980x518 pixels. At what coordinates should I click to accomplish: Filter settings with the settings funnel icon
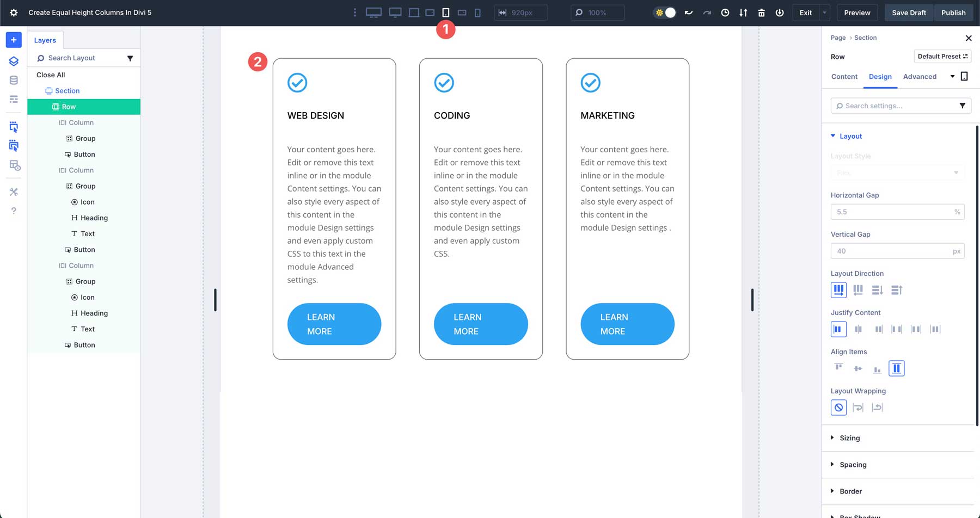(963, 106)
